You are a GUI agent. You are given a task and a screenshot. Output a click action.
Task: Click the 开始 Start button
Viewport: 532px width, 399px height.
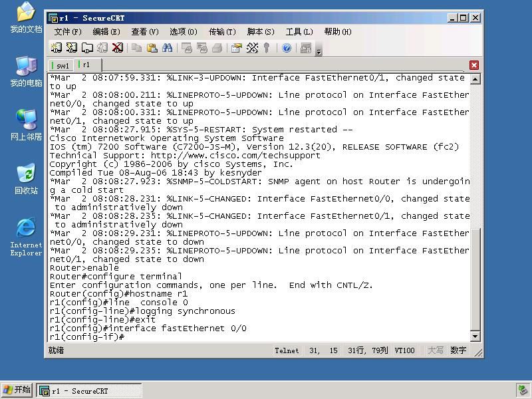click(x=17, y=390)
